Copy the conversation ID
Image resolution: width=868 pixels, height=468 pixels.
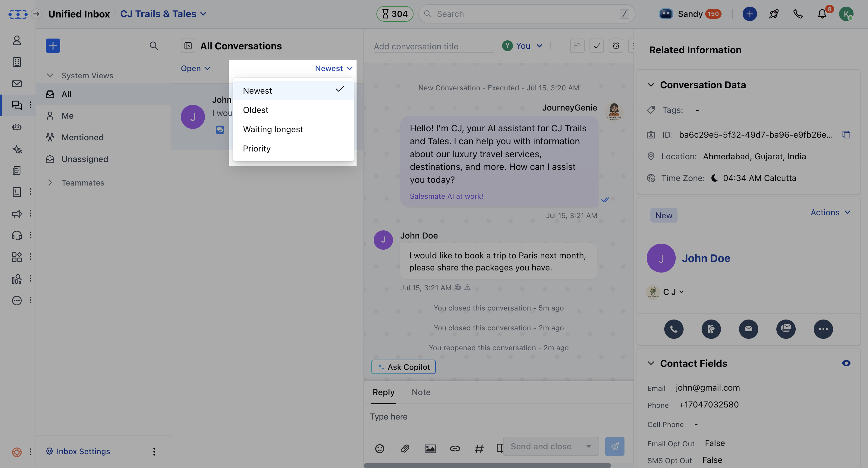846,135
